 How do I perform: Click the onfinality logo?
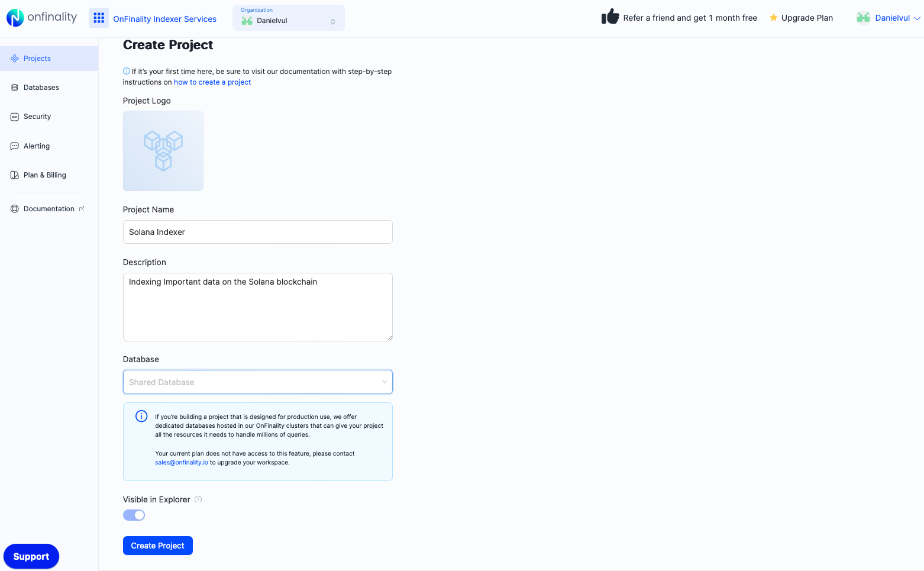click(x=41, y=17)
